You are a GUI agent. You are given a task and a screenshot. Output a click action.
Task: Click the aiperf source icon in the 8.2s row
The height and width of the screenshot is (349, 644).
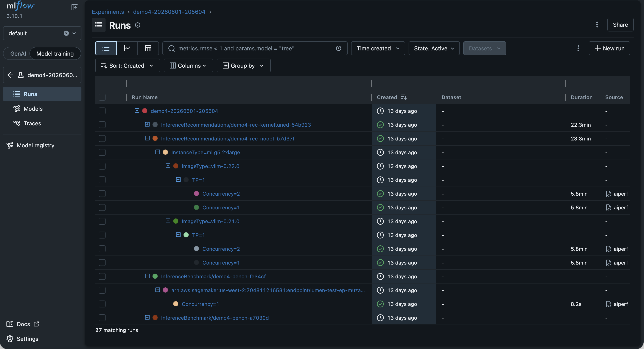coord(608,304)
